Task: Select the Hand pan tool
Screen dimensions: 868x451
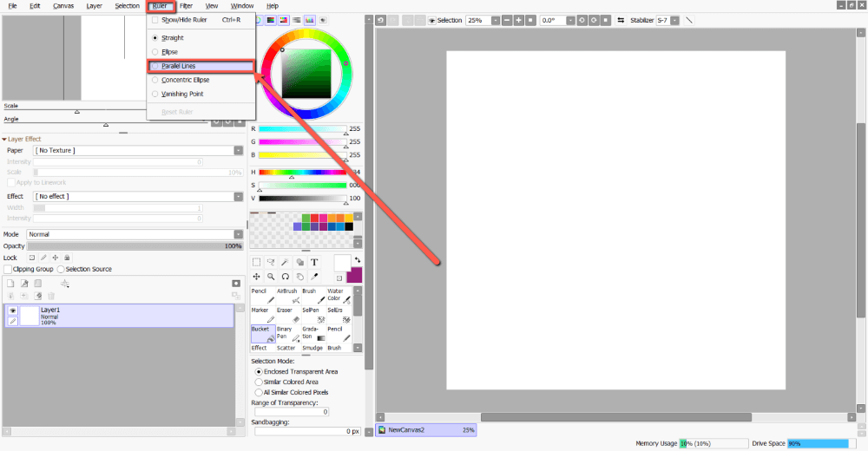Action: [x=299, y=276]
